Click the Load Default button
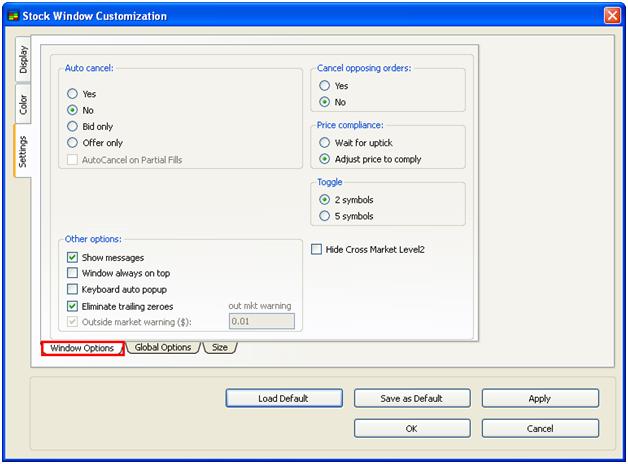 [283, 398]
